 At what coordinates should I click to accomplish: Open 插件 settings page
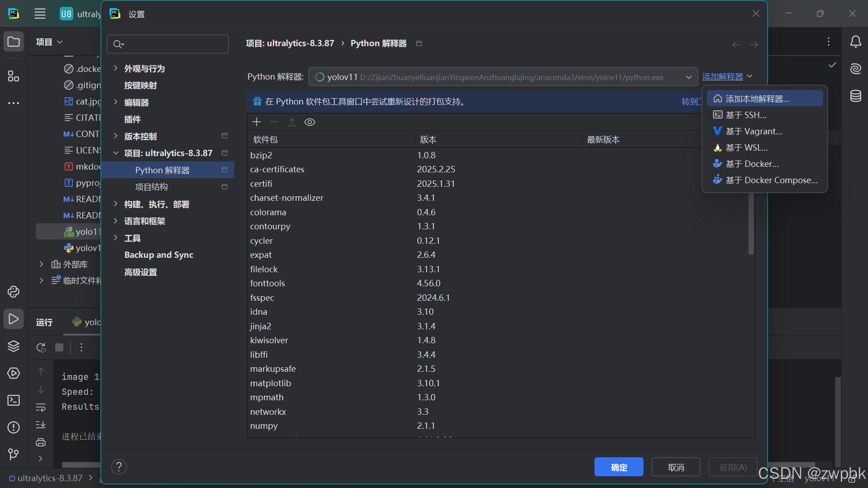[133, 119]
